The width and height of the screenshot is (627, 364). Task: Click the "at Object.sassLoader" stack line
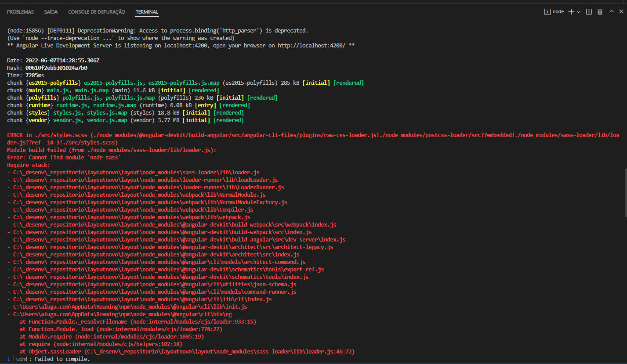187,352
